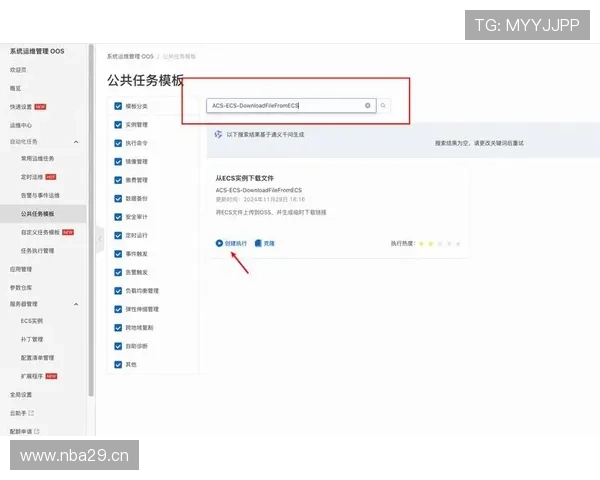Open 配置清单管理 in the sidebar
This screenshot has height=480, width=600.
click(x=37, y=358)
